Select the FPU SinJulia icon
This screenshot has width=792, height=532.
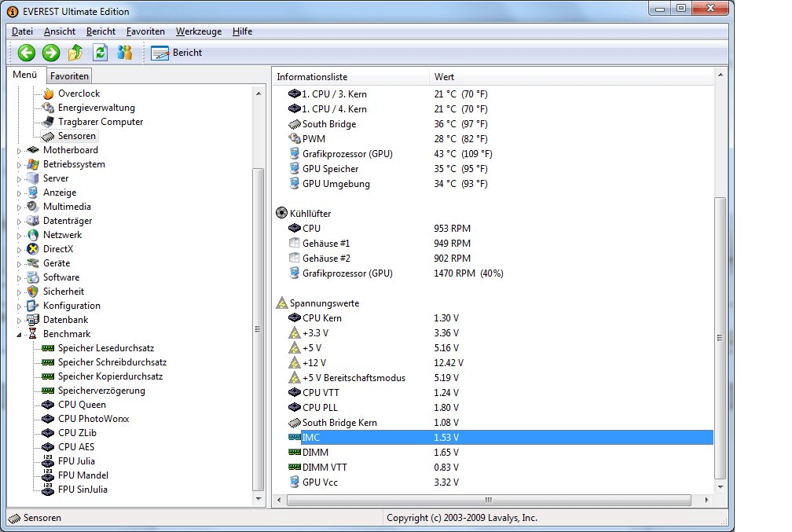click(48, 489)
